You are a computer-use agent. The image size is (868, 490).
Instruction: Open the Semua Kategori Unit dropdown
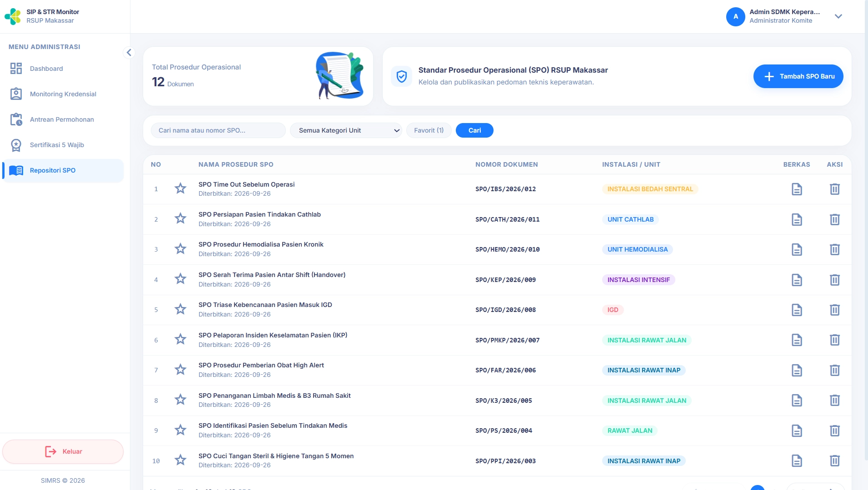346,130
